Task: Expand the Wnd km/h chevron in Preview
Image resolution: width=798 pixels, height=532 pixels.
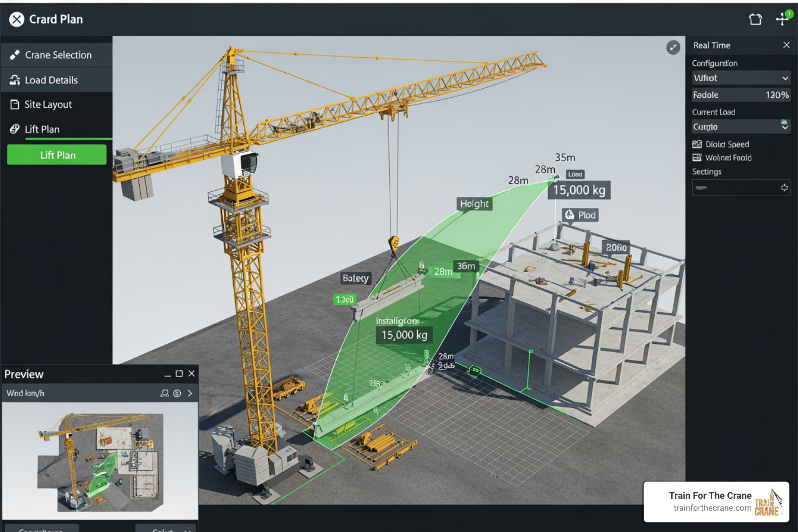Action: pos(190,393)
